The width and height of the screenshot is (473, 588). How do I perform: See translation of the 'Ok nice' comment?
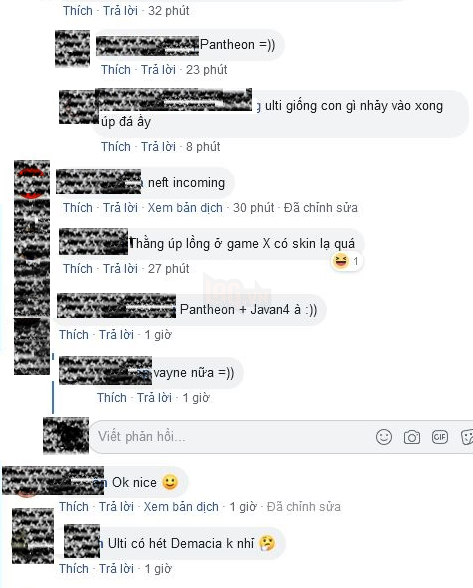pyautogui.click(x=181, y=507)
